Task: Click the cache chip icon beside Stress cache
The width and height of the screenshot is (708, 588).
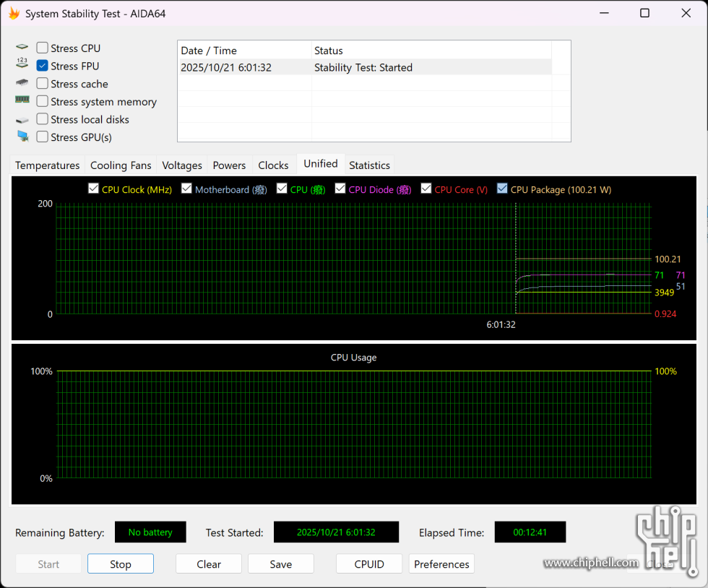Action: click(x=22, y=83)
